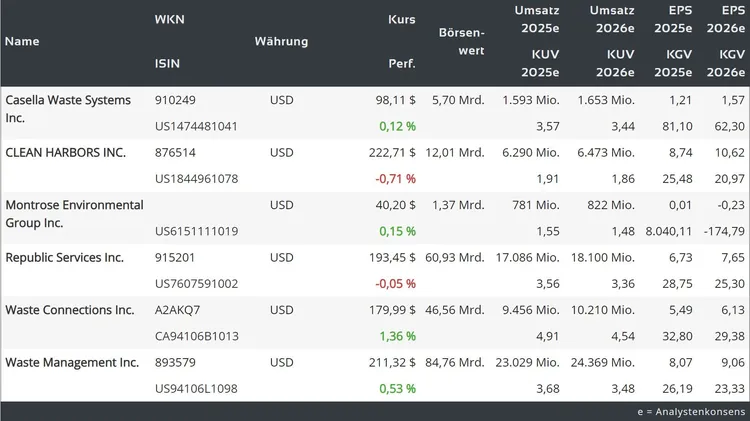Click performance value 0,53 %
The image size is (750, 421).
(x=397, y=389)
